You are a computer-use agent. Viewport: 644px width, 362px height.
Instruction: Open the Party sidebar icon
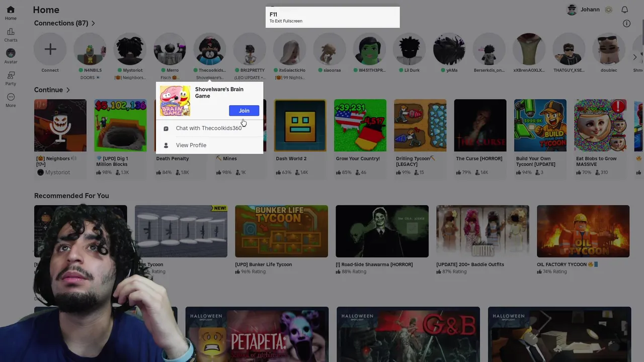pos(11,75)
